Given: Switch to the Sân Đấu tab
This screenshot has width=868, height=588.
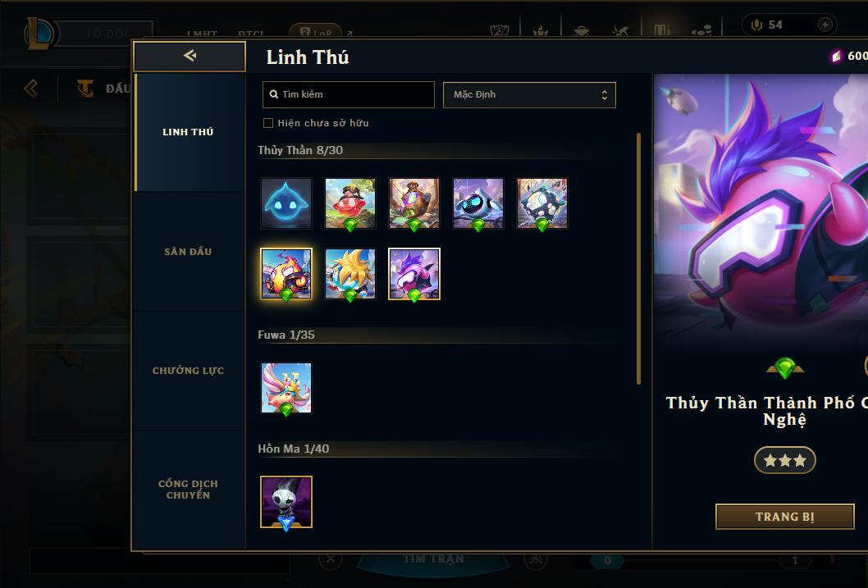Looking at the screenshot, I should [188, 252].
